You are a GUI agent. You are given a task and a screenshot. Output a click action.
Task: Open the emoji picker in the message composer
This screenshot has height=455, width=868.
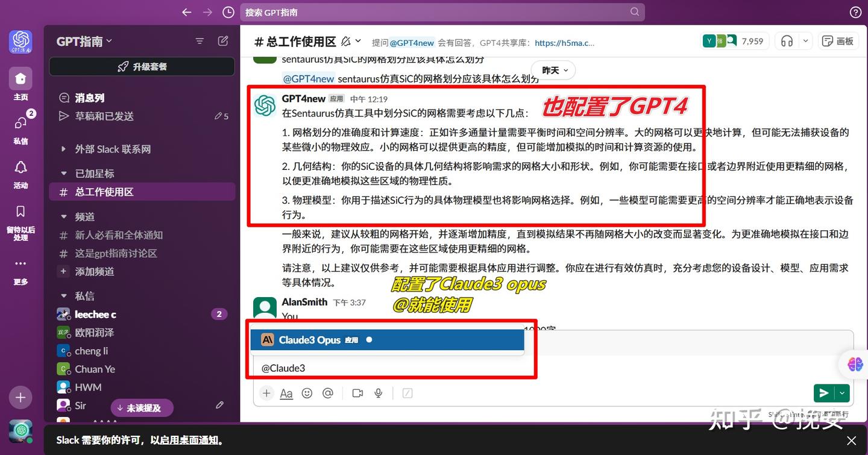click(x=307, y=393)
